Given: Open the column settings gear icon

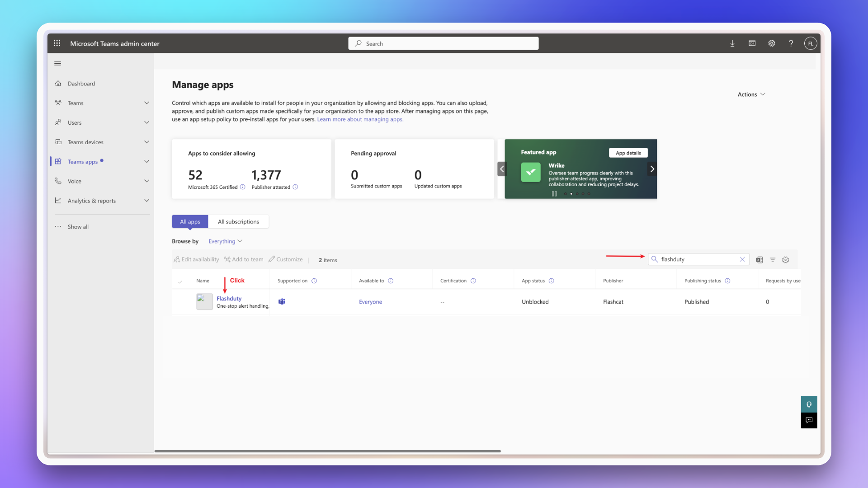Looking at the screenshot, I should (x=786, y=260).
